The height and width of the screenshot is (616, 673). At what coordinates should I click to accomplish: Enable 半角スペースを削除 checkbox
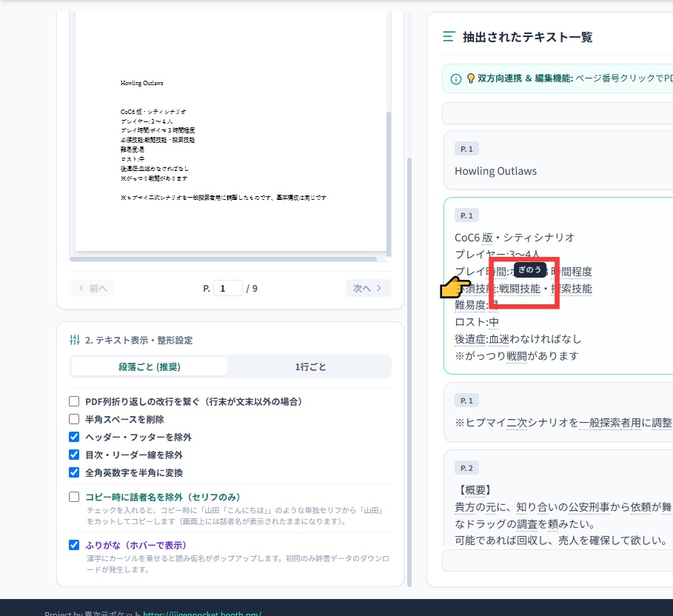pos(74,419)
